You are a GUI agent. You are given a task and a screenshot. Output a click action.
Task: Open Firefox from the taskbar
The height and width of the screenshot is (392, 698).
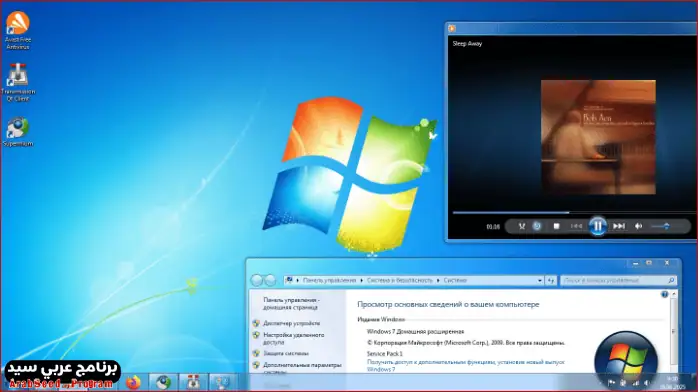click(x=133, y=382)
